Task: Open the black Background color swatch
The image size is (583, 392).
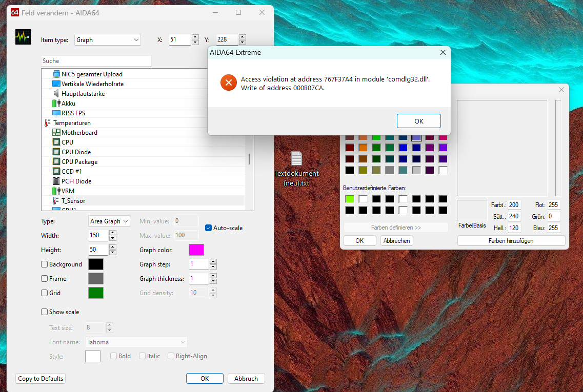Action: (x=96, y=264)
